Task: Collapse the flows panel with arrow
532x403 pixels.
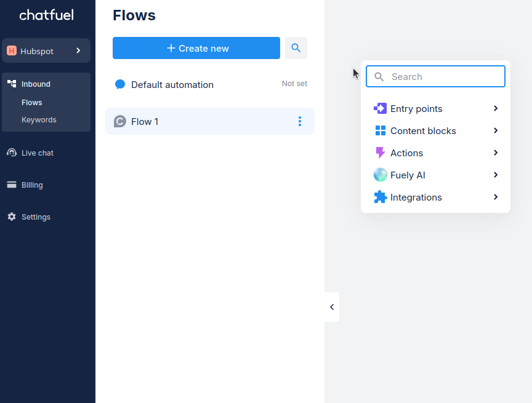Action: coord(332,307)
